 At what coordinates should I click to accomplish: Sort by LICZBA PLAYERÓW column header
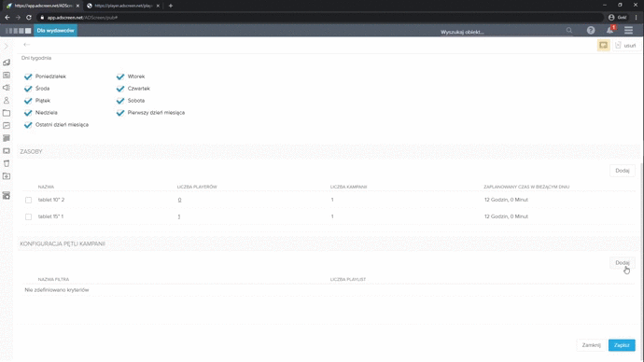tap(197, 187)
